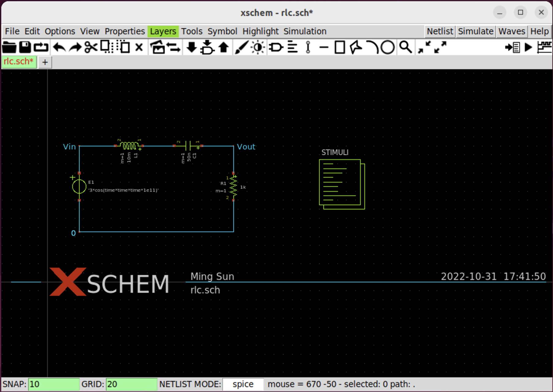Image resolution: width=553 pixels, height=392 pixels.
Task: Click the paste icon in toolbar
Action: pyautogui.click(x=123, y=47)
